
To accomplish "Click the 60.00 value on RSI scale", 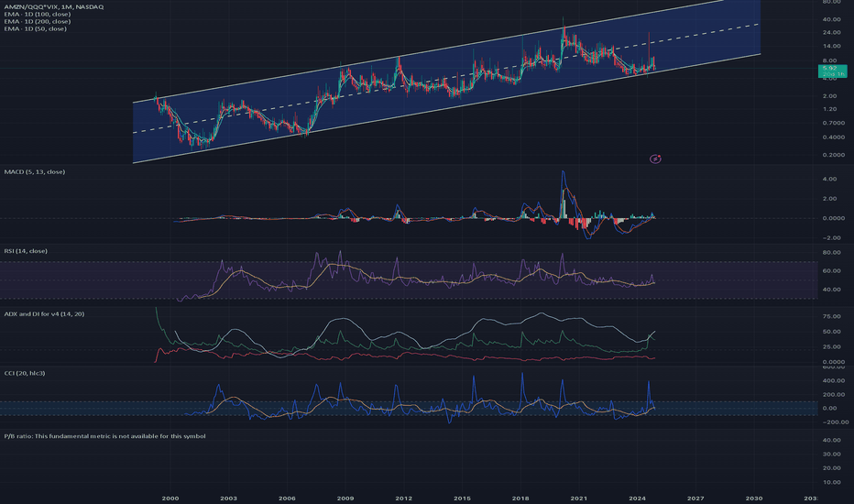I will pos(831,271).
